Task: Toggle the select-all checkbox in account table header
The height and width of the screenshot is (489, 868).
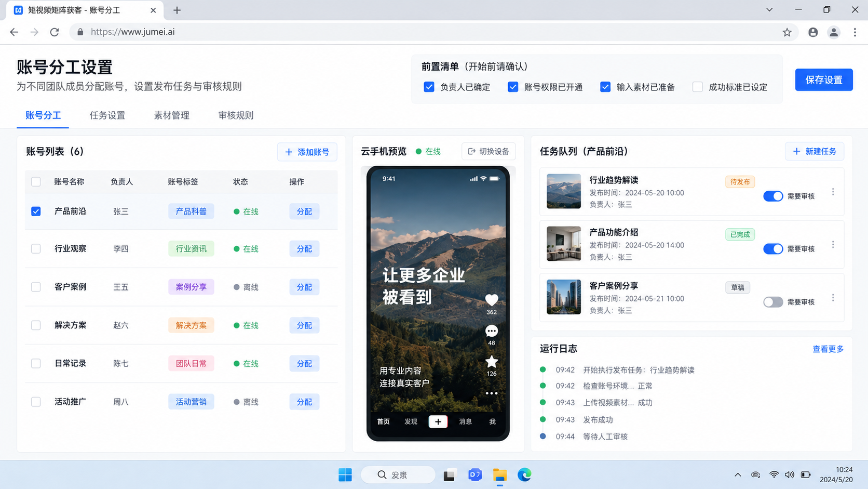Action: pos(36,182)
